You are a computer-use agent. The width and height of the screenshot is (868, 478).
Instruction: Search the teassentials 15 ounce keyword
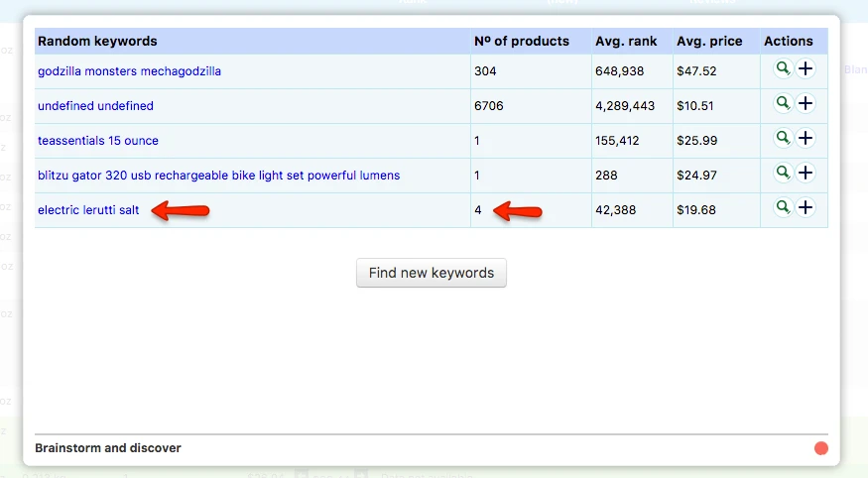783,138
